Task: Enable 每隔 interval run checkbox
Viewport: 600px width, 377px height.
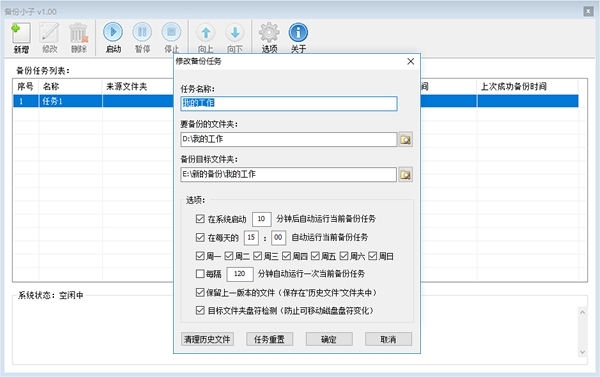Action: click(200, 274)
